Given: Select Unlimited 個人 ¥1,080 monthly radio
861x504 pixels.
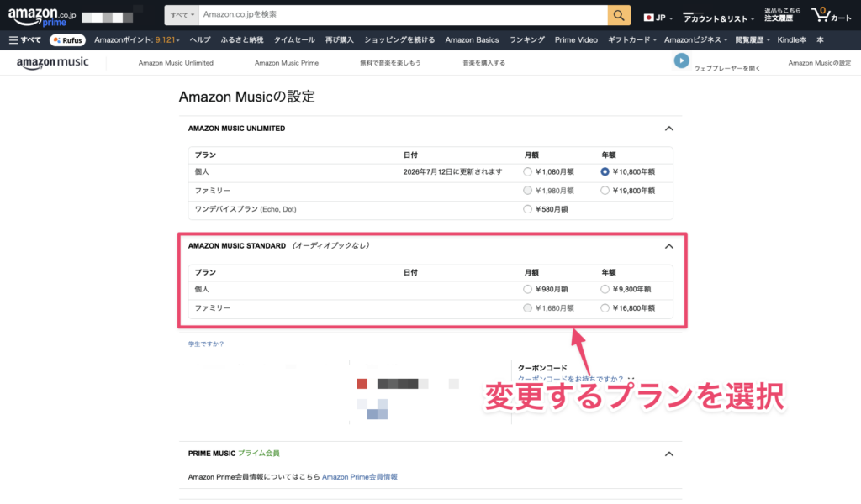Looking at the screenshot, I should 528,171.
